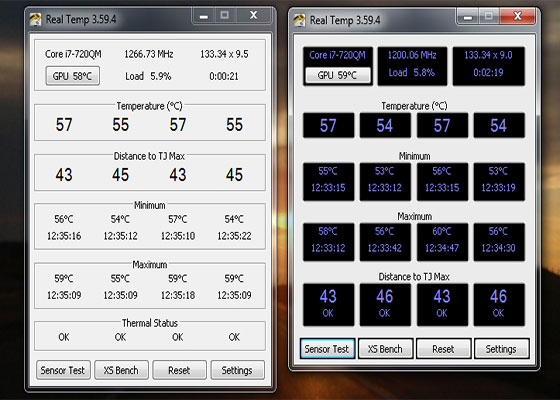
Task: Hit Reset in the light-themed window
Action: click(x=180, y=370)
